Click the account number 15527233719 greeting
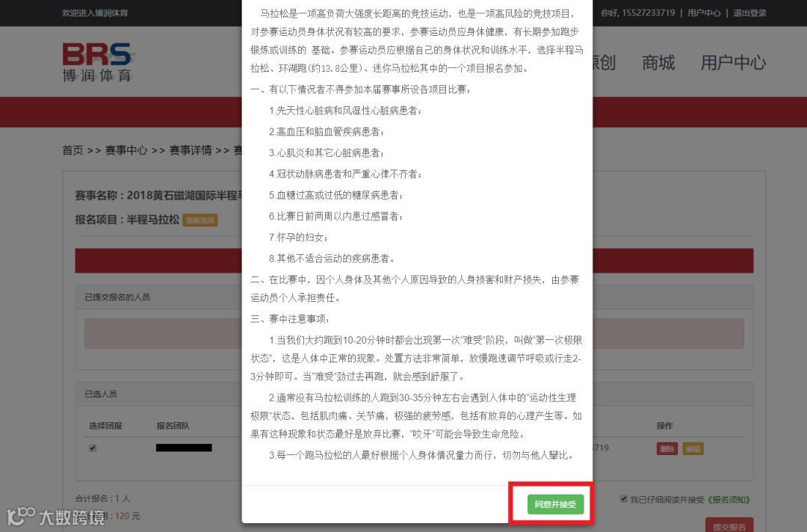This screenshot has width=807, height=532. (637, 13)
